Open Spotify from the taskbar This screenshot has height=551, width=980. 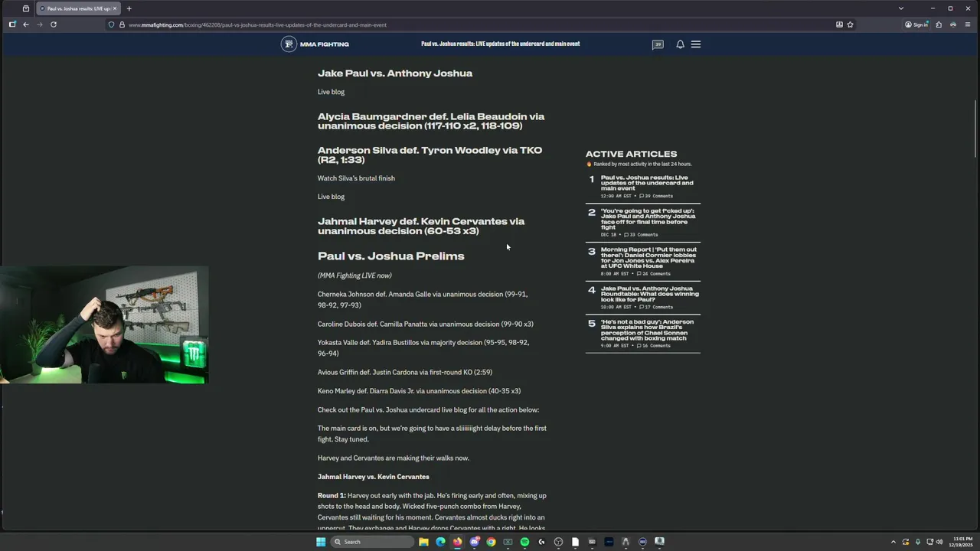point(524,542)
